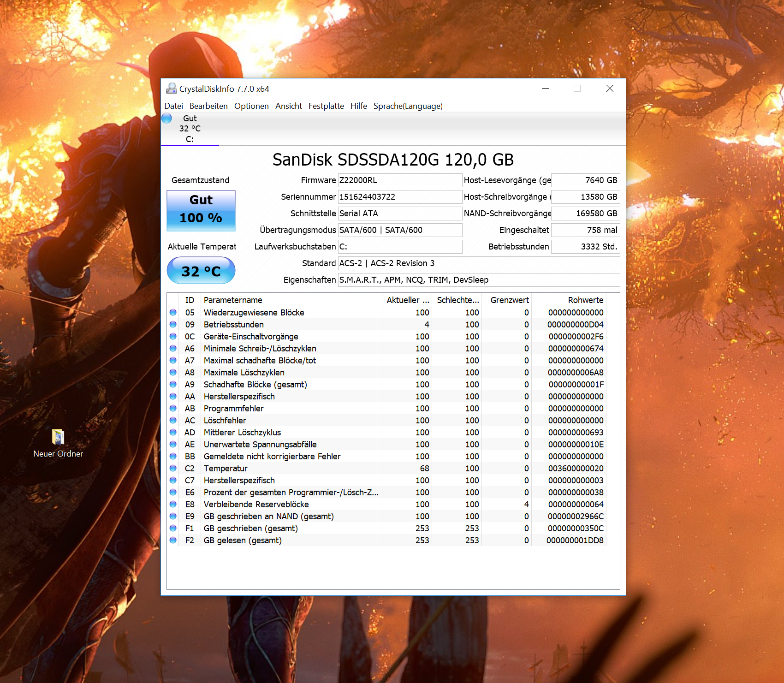Click the Übertragungsmodus SATA/600 field
The image size is (784, 683).
pyautogui.click(x=400, y=230)
